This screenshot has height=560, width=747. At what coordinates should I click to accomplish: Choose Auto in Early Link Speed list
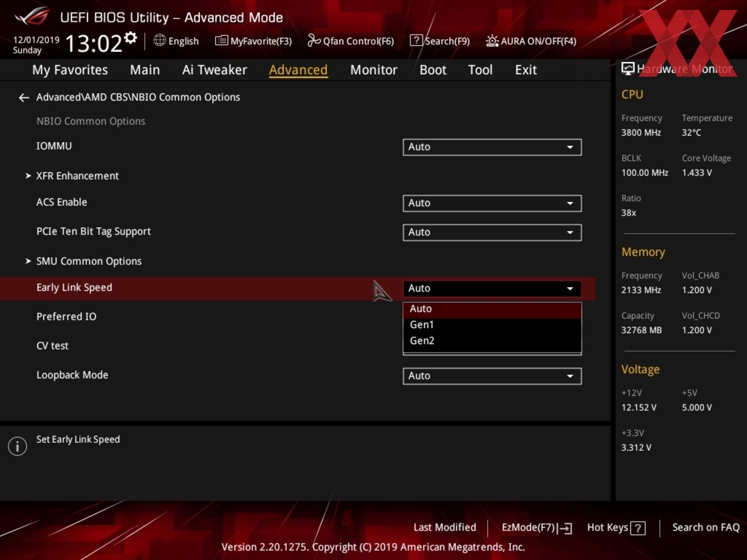492,309
